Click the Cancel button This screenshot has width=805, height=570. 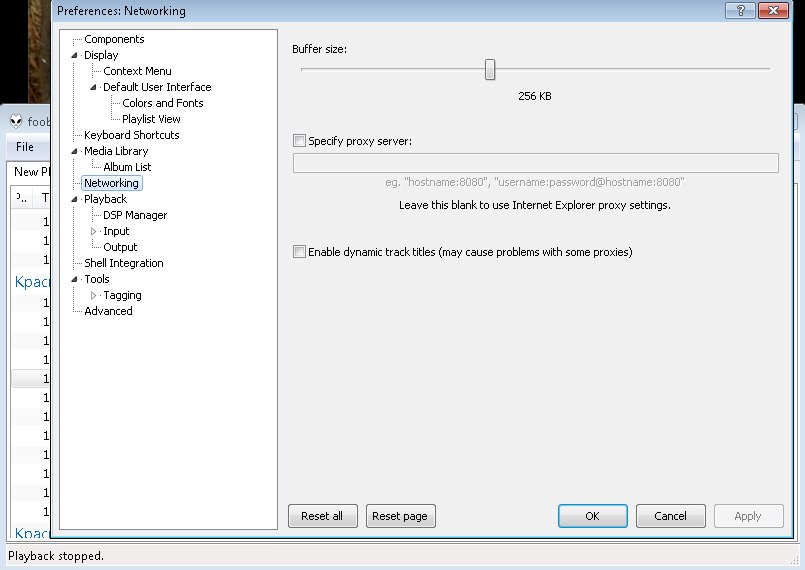[x=670, y=516]
